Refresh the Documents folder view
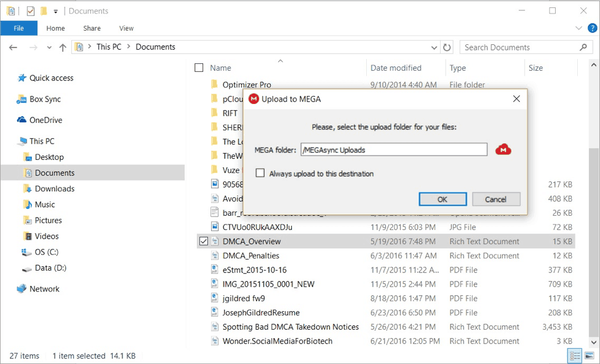600x364 pixels. click(448, 47)
